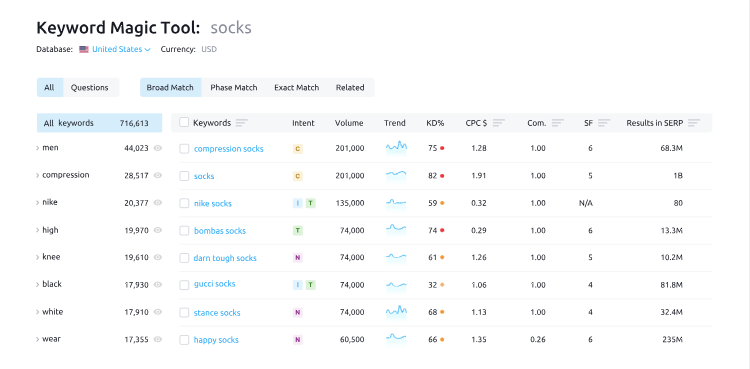Select checkbox for the socks keyword

pos(184,176)
